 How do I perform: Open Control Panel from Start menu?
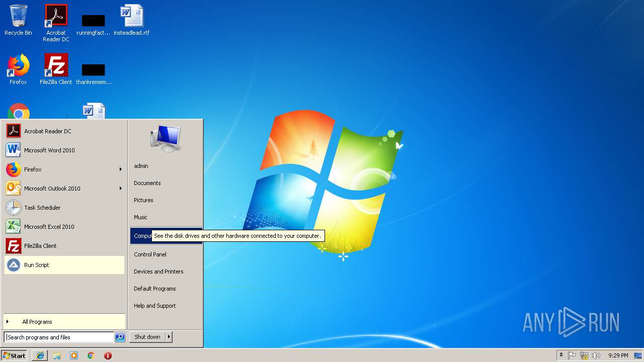pos(166,254)
